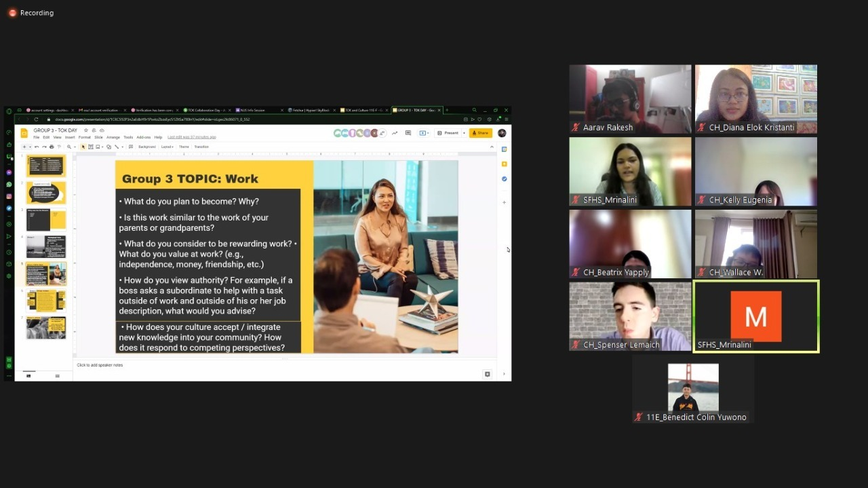This screenshot has width=868, height=488.
Task: Star the GROUP 3 - TOK DAY document
Action: (x=86, y=130)
